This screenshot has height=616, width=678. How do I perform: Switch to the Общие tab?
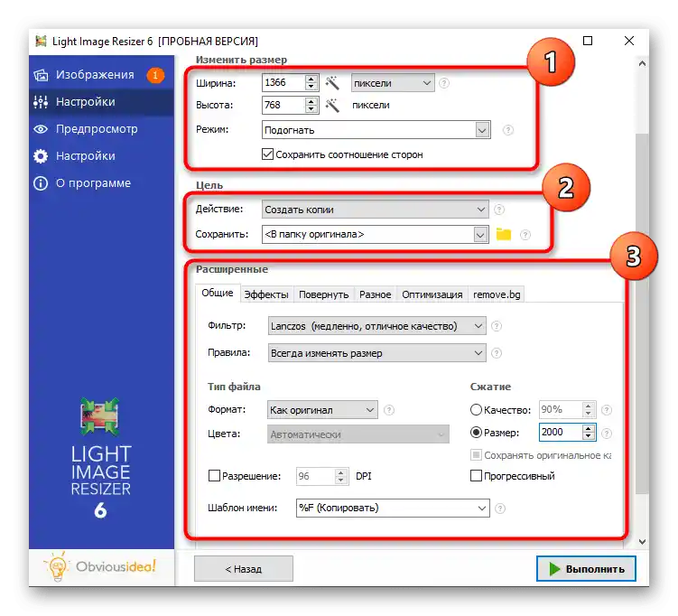point(217,293)
